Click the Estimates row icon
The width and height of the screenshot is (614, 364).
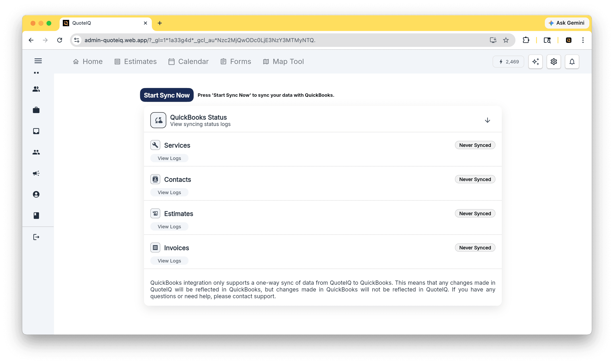(155, 213)
